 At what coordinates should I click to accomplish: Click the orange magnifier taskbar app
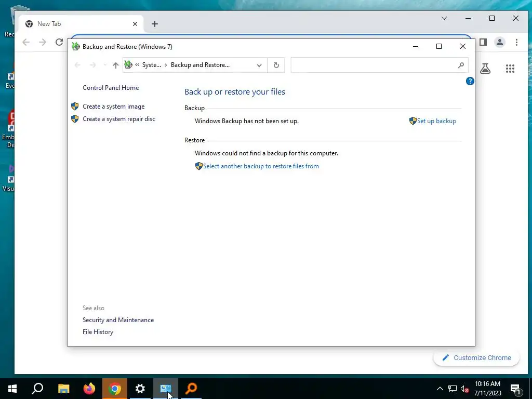point(191,389)
